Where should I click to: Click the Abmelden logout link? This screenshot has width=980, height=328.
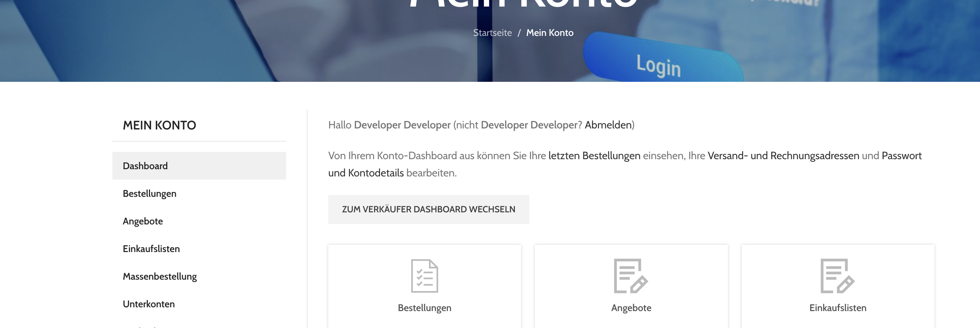point(608,125)
